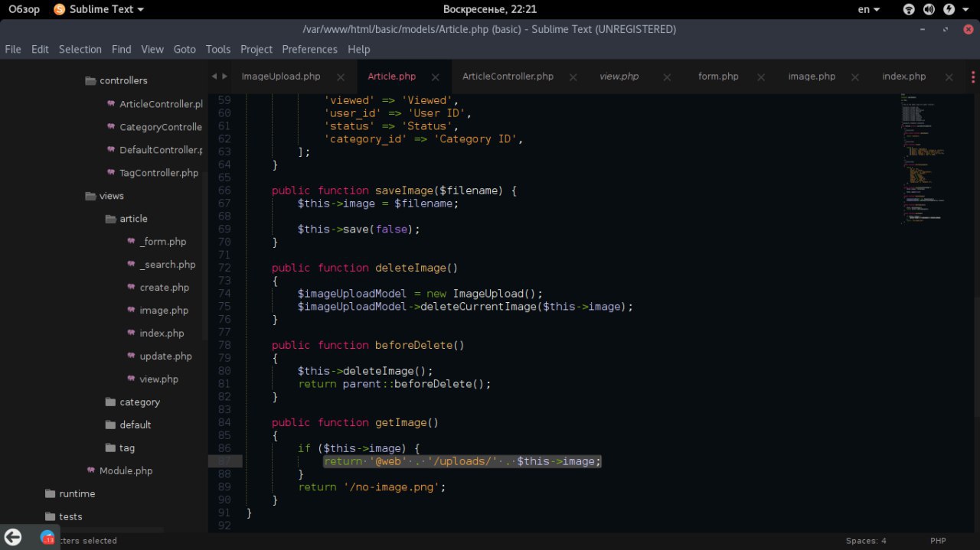Click the folder icon beside views
980x550 pixels.
click(90, 196)
